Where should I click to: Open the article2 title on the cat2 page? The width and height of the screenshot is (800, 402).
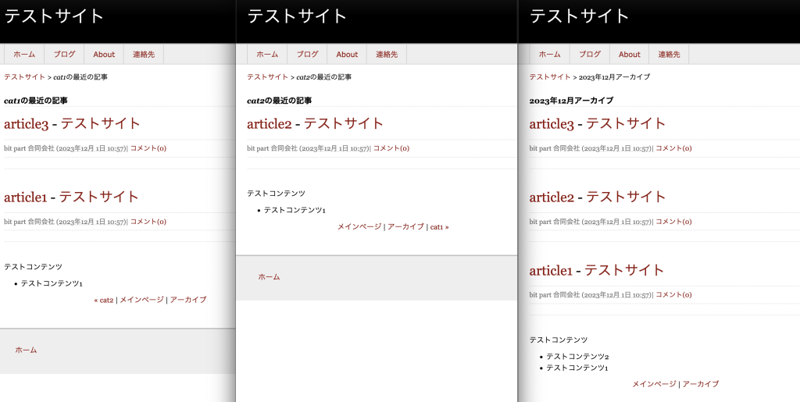coord(315,124)
